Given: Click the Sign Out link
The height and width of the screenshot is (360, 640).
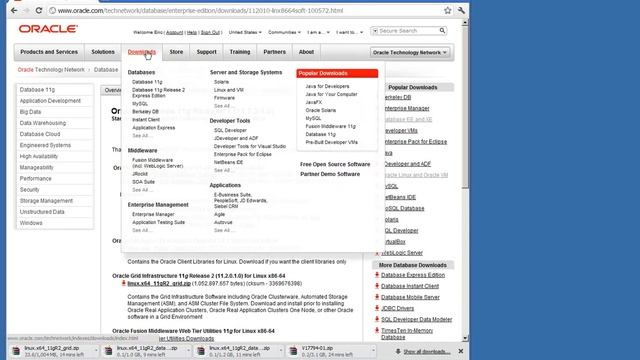Looking at the screenshot, I should tap(210, 32).
